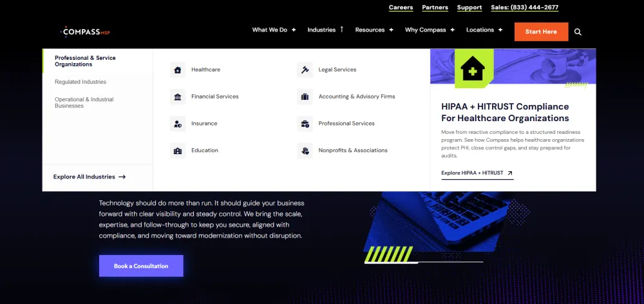Click 'Technology should do more than run' text
This screenshot has height=304, width=644.
tap(201, 220)
